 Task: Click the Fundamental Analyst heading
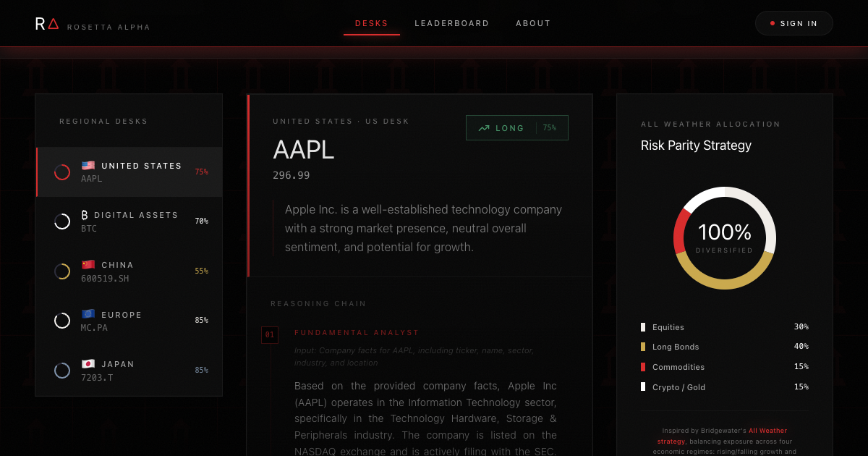coord(357,333)
